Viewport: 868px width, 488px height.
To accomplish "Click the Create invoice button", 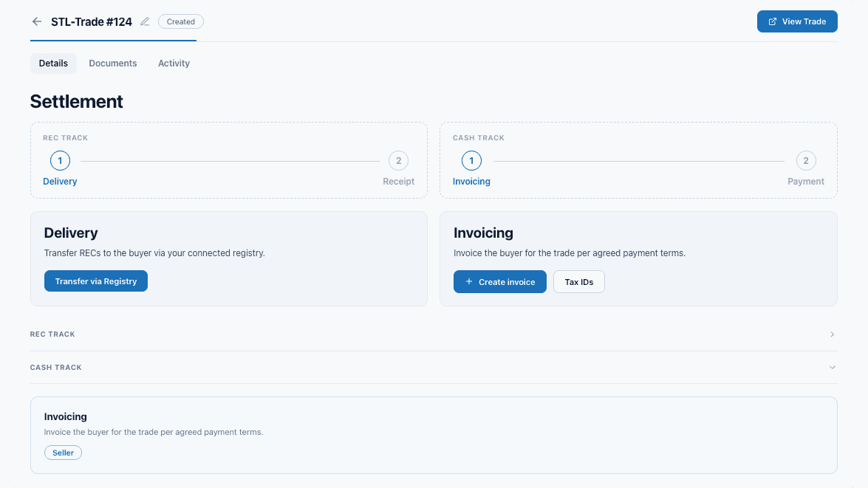I will click(x=500, y=281).
